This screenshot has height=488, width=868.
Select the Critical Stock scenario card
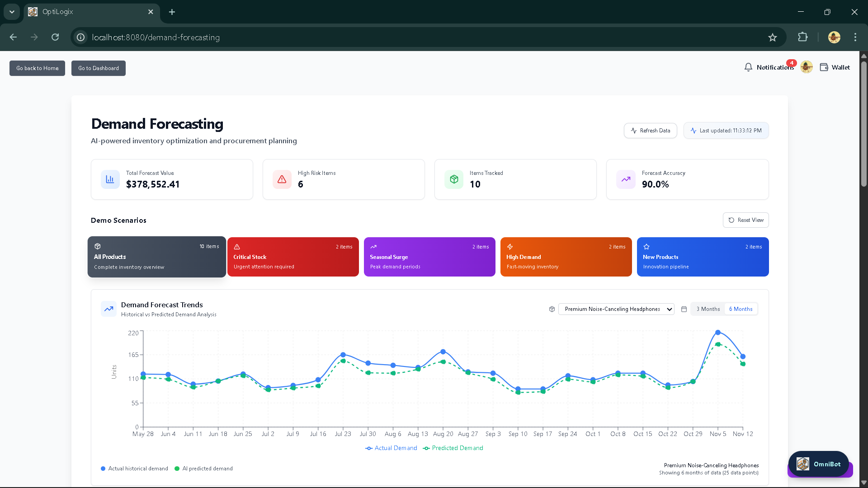(x=293, y=257)
